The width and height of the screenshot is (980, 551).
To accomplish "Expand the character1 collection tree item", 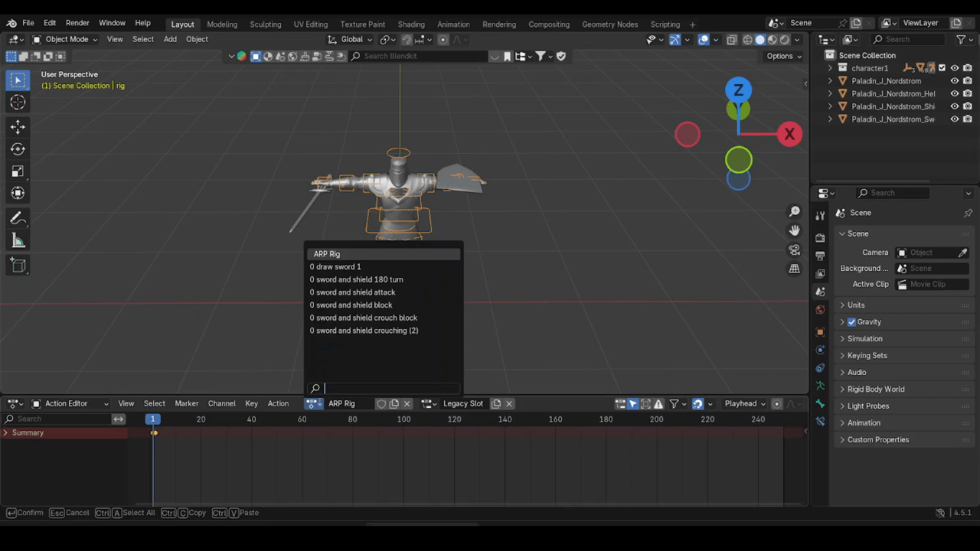I will click(x=830, y=68).
